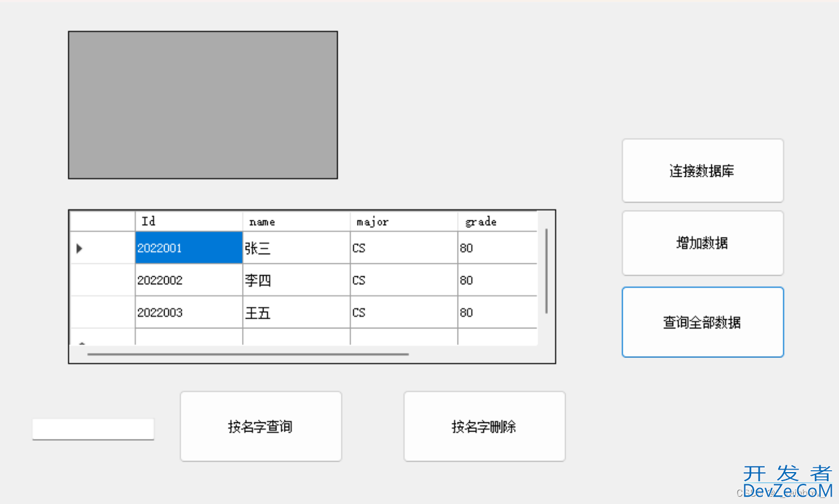Click the 按名字查询 button
The height and width of the screenshot is (504, 839).
tap(260, 427)
